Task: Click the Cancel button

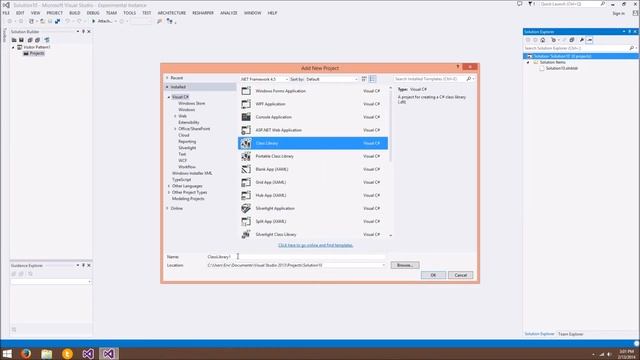Action: point(460,276)
